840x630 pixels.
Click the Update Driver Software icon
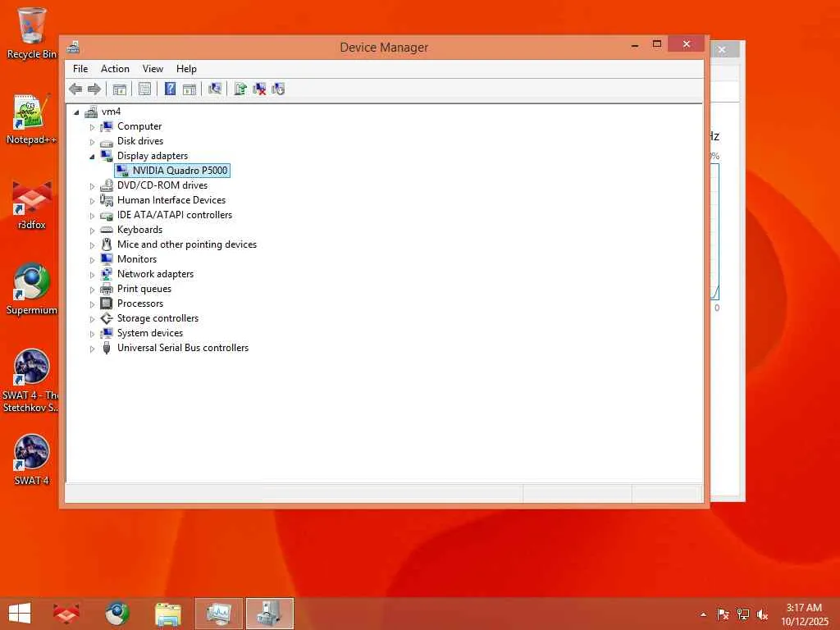tap(240, 89)
